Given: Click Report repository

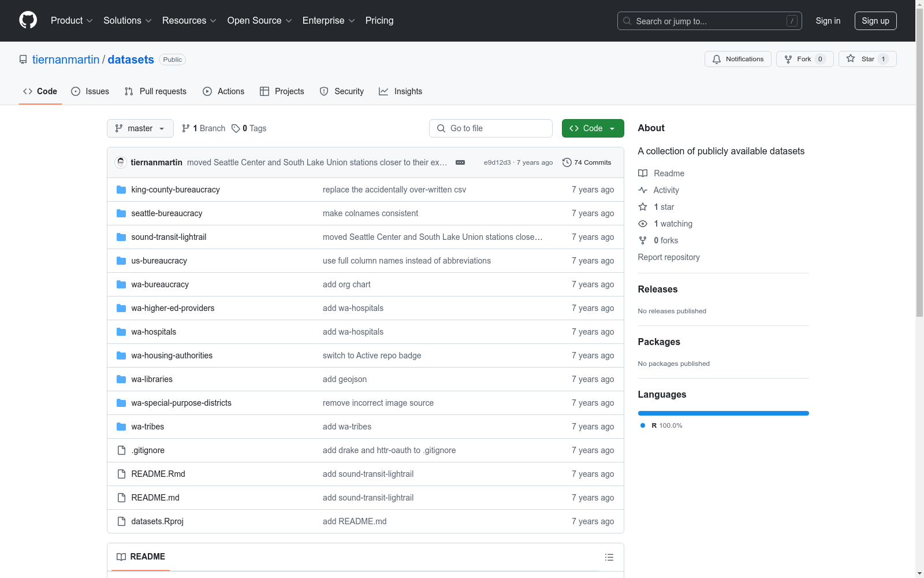Looking at the screenshot, I should tap(669, 257).
